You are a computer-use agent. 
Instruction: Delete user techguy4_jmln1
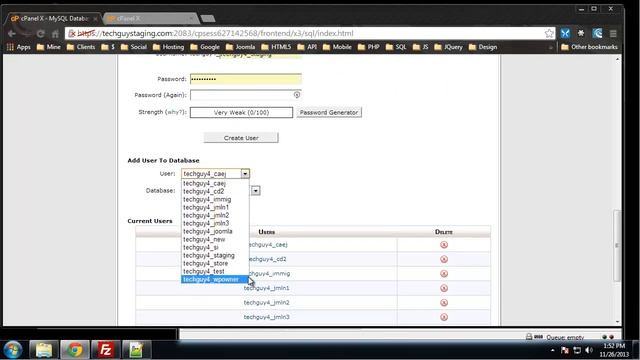click(x=444, y=288)
